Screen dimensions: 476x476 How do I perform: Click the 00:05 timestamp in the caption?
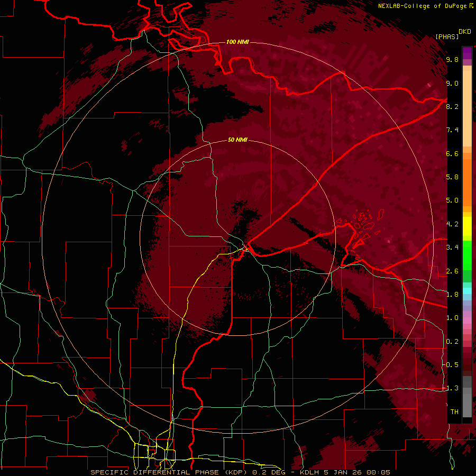point(378,472)
